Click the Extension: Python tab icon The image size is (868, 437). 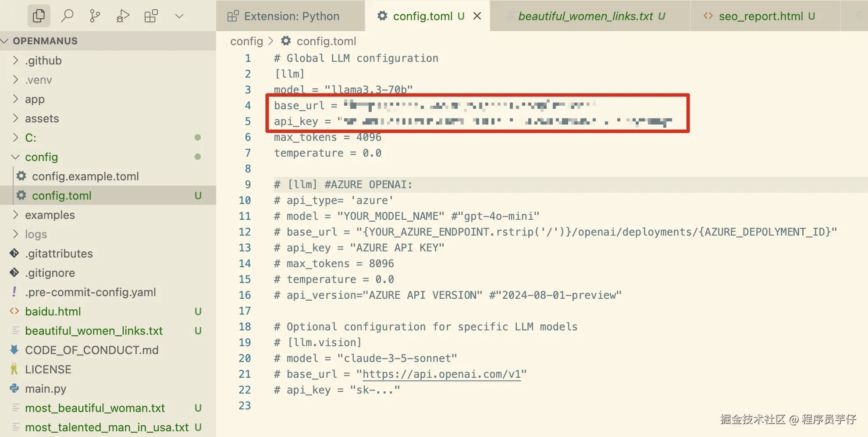tap(233, 16)
